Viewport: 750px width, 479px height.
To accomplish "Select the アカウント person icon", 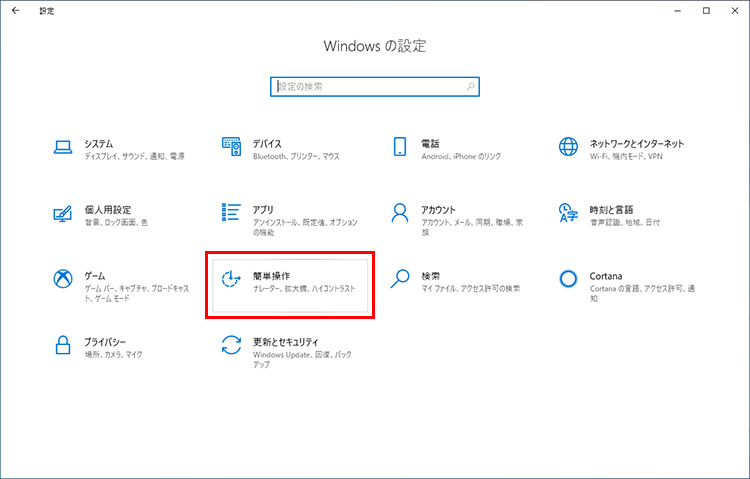I will click(400, 213).
